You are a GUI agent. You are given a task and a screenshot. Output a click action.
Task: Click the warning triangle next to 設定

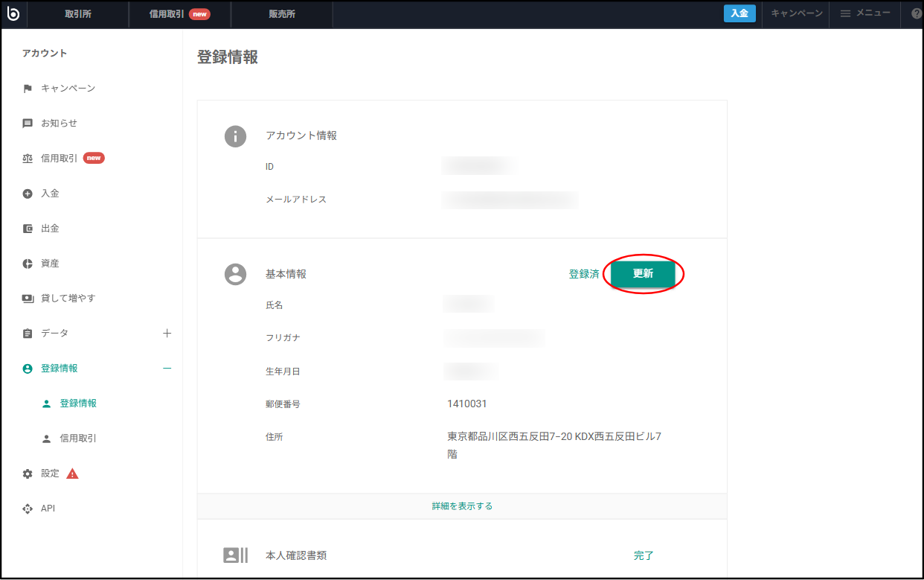coord(72,473)
